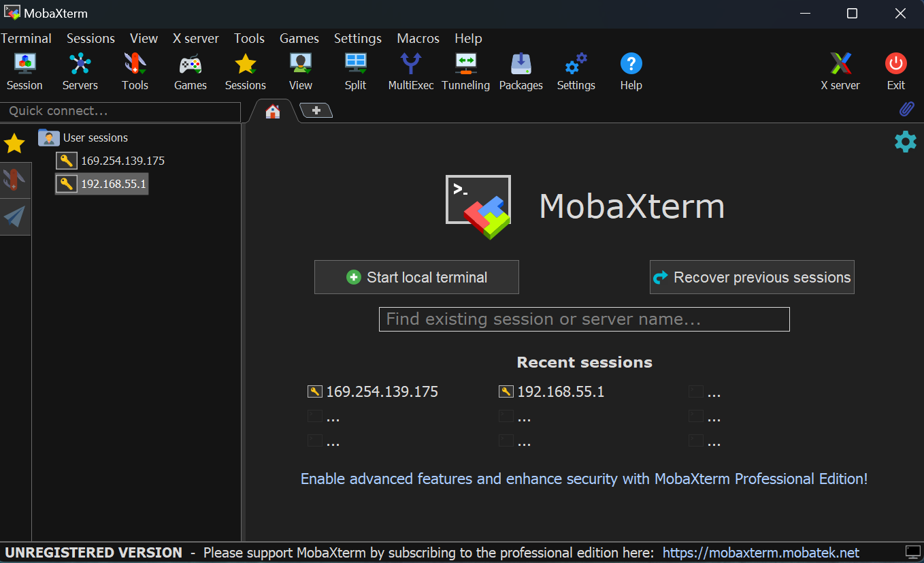Viewport: 924px width, 563px height.
Task: Select the User sessions folder
Action: click(x=83, y=138)
